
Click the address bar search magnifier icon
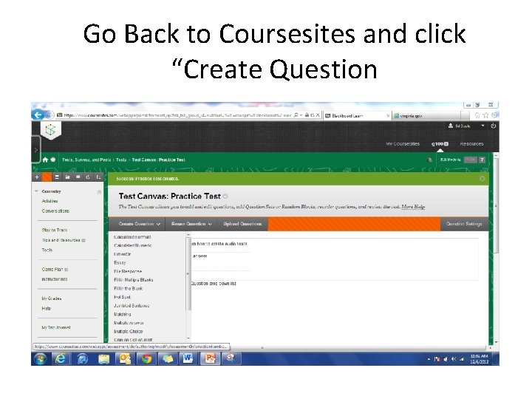tap(296, 115)
